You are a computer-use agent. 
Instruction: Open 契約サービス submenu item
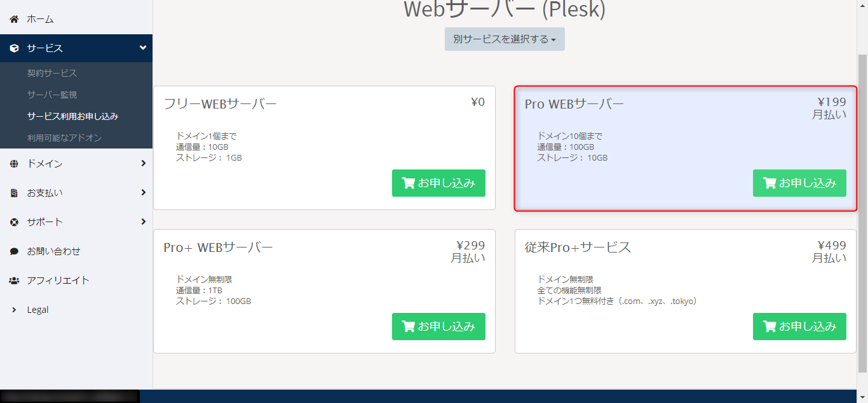(x=52, y=73)
